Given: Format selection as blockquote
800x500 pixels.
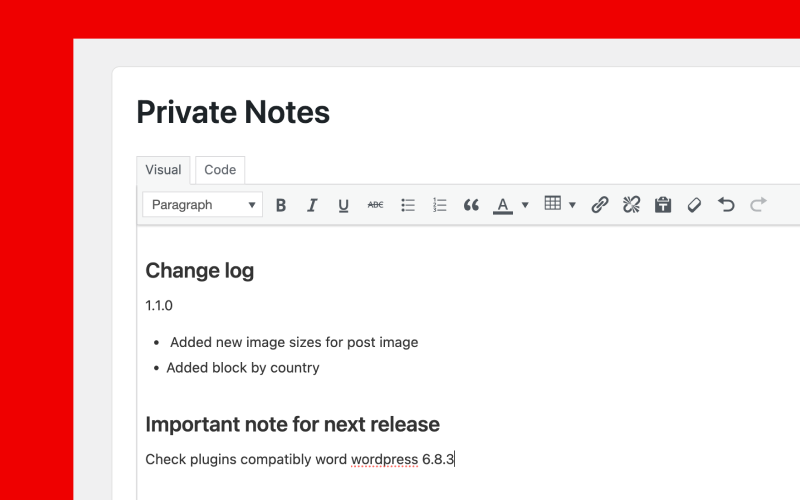Looking at the screenshot, I should [471, 205].
